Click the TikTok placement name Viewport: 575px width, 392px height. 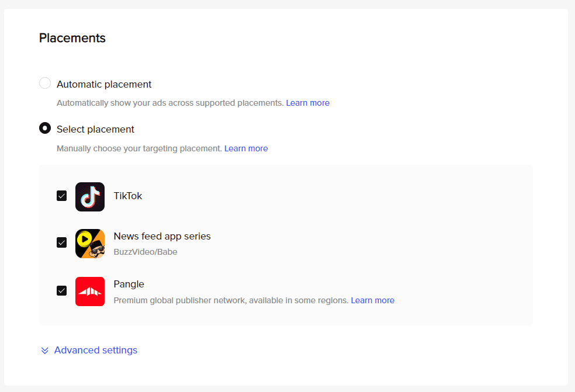[x=127, y=196]
